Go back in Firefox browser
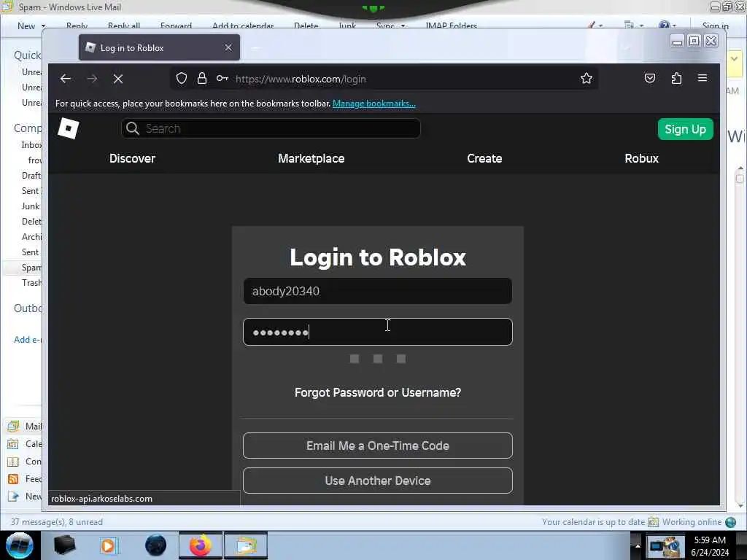Image resolution: width=747 pixels, height=560 pixels. 66,79
